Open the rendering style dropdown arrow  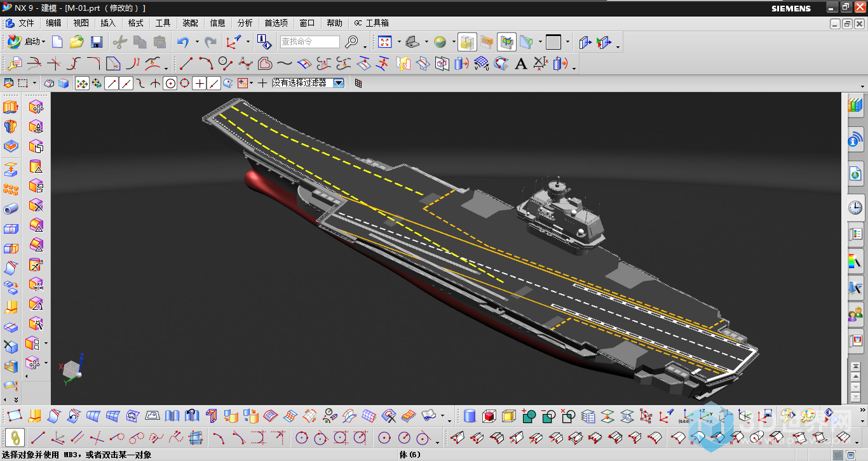tap(454, 43)
